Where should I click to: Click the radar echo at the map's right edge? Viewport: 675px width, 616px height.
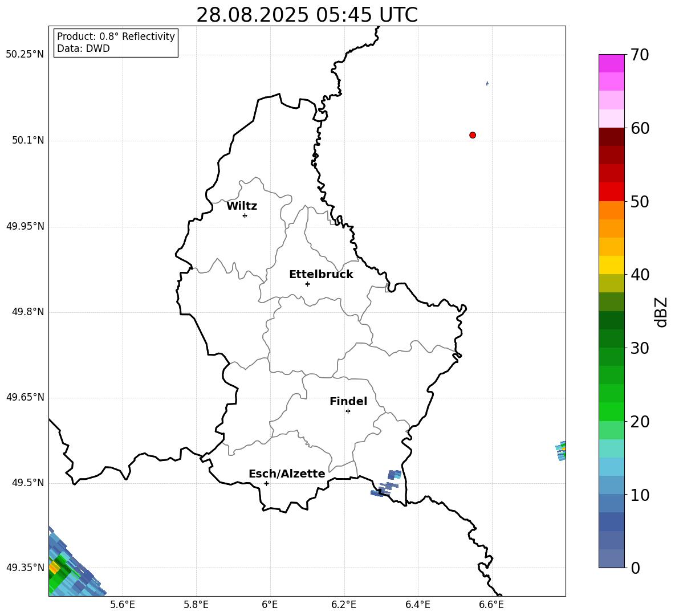561,451
